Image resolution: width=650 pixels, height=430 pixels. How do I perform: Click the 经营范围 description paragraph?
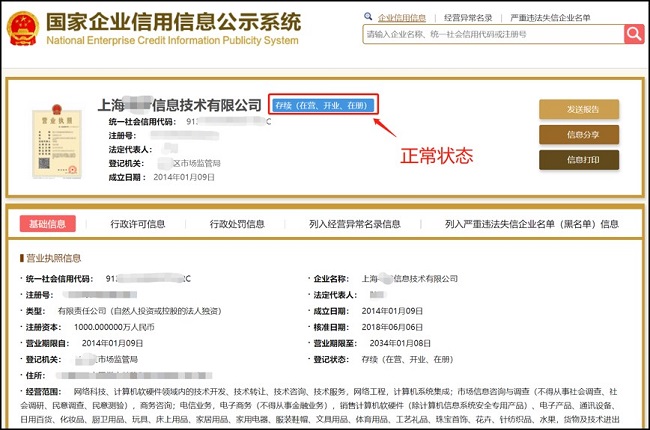click(320, 405)
